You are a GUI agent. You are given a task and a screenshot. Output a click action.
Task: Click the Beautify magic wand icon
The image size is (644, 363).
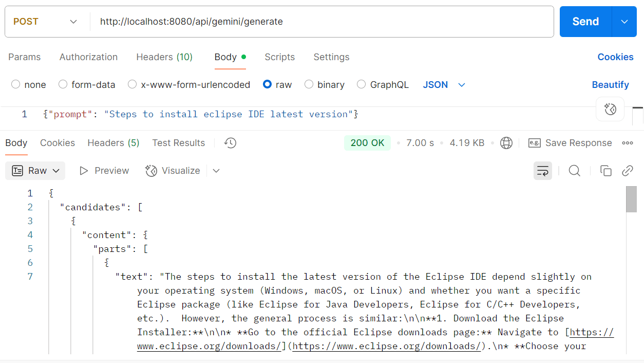tap(610, 109)
